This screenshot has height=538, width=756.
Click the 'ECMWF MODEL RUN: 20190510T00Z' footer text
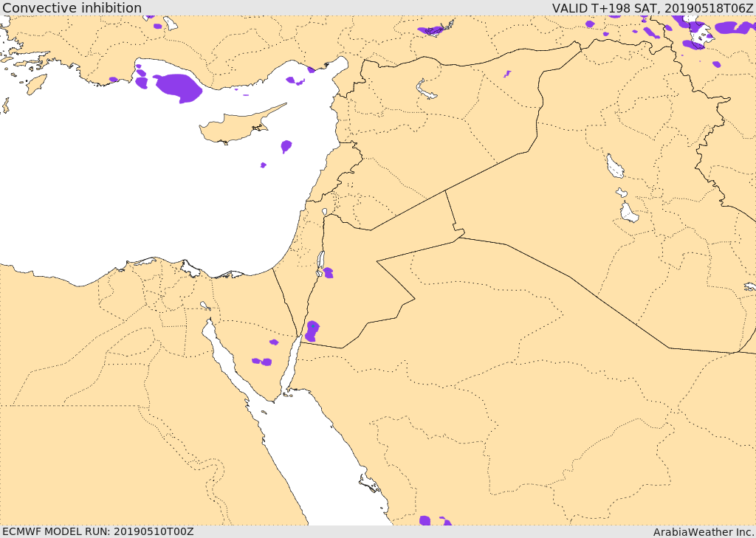98,531
